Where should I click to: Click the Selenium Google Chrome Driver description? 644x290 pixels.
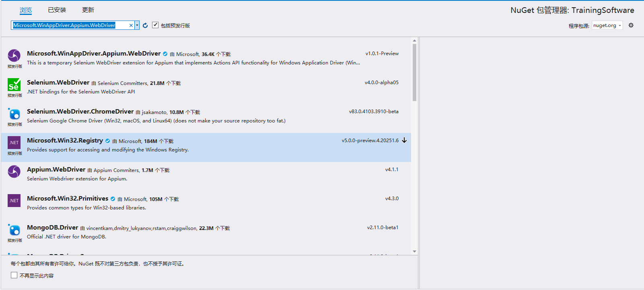point(156,121)
